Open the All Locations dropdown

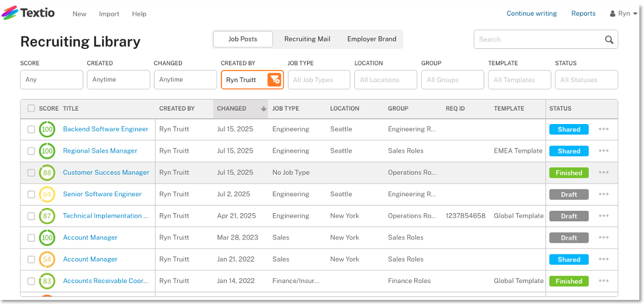tap(386, 80)
